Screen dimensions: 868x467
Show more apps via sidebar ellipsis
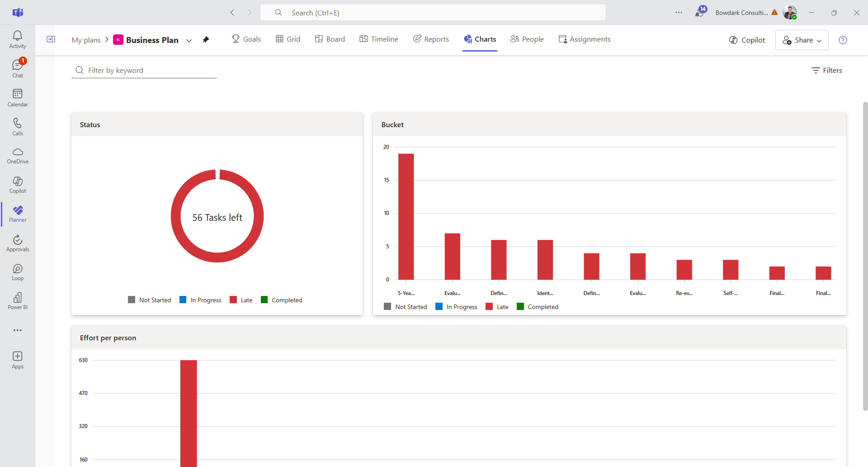18,330
